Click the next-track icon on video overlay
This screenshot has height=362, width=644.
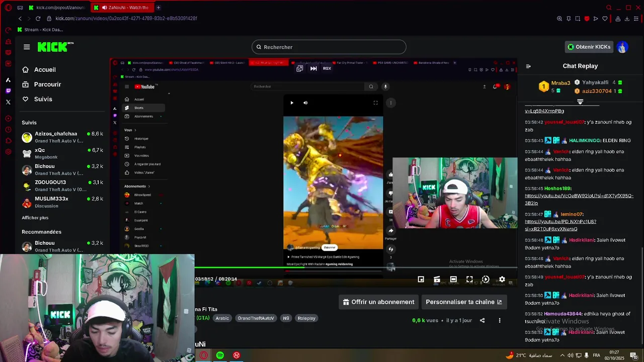313,68
